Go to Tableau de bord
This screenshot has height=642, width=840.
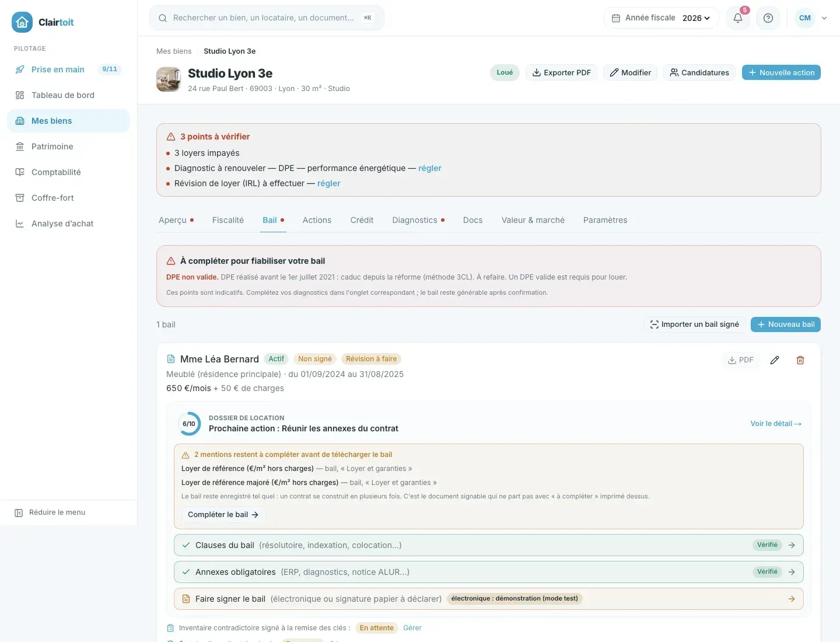click(69, 95)
